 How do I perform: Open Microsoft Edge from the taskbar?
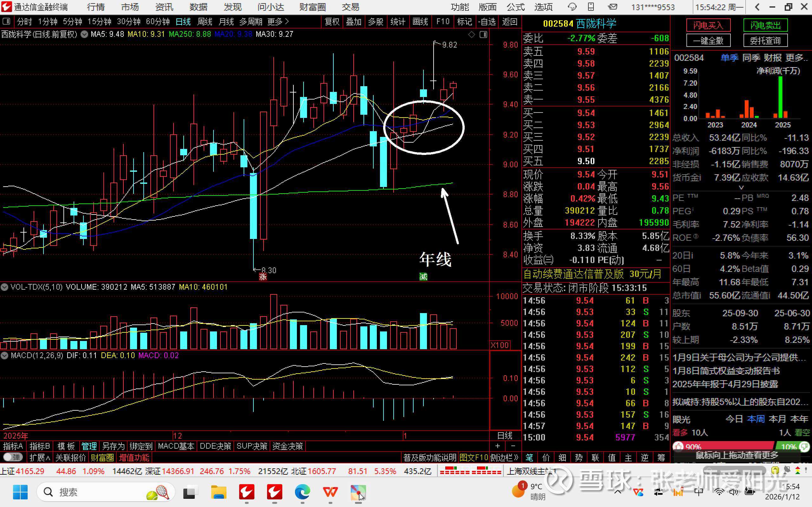pyautogui.click(x=302, y=492)
